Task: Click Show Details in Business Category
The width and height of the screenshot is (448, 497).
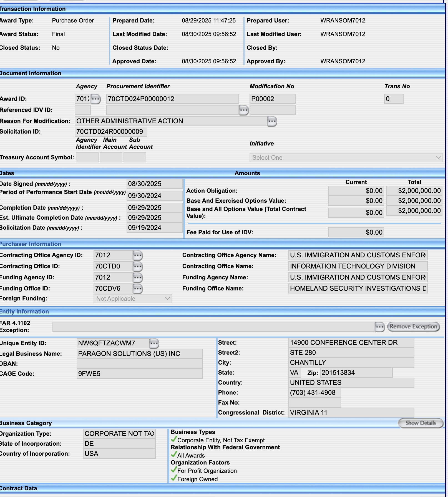Action: pos(421,423)
